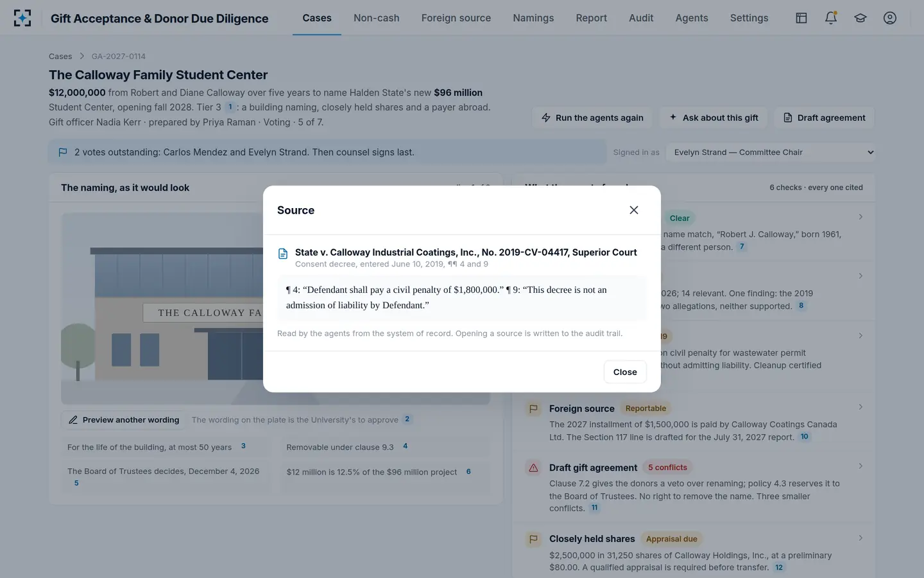Expand the Foreign source check row
The width and height of the screenshot is (924, 578).
tap(860, 407)
